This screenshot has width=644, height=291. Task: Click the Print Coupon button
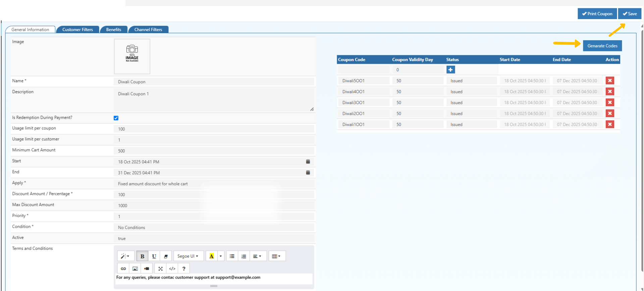[597, 14]
